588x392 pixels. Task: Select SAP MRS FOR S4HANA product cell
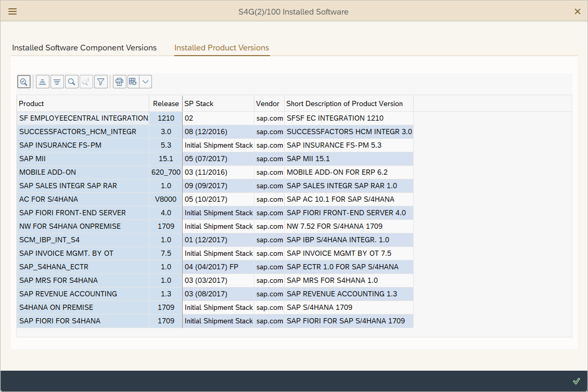tap(83, 280)
